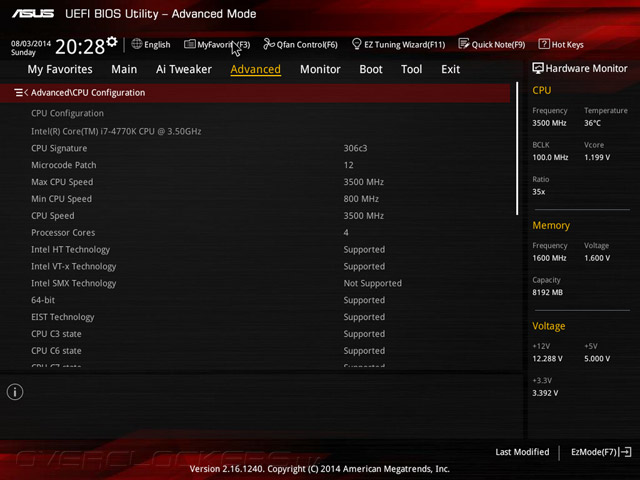Click the MyFavorite folder icon
Screen dimensions: 640x480
coord(189,44)
